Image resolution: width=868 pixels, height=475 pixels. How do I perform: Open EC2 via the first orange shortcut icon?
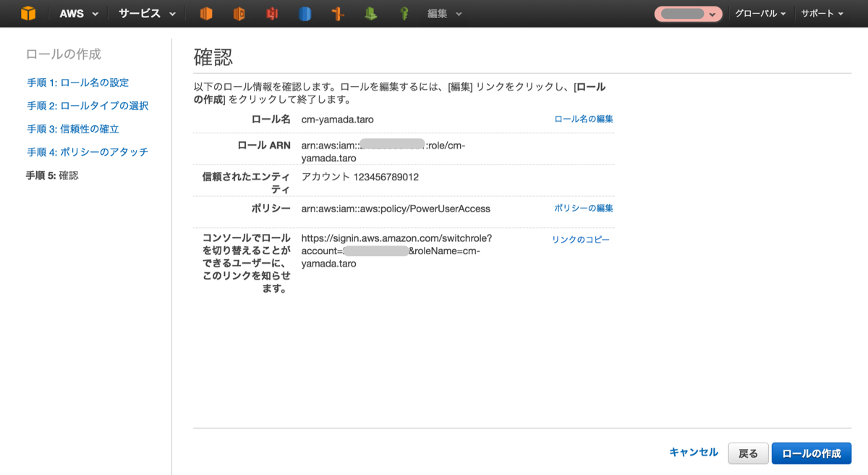(205, 13)
